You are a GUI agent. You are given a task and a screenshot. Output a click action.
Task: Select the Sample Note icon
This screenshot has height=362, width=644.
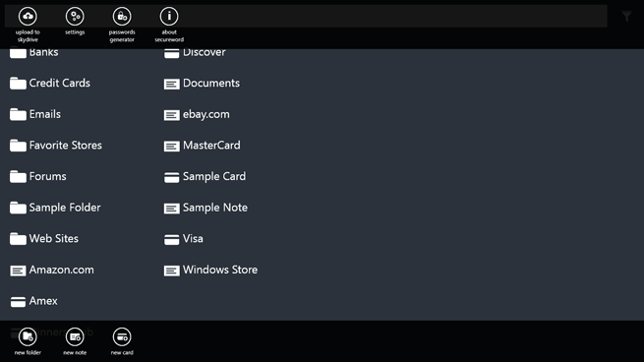click(172, 209)
